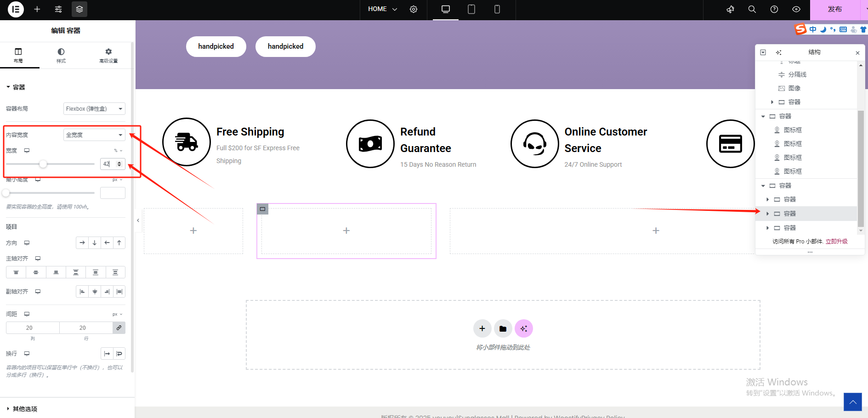Click the 立即升级 upgrade link
This screenshot has width=868, height=418.
[x=837, y=242]
